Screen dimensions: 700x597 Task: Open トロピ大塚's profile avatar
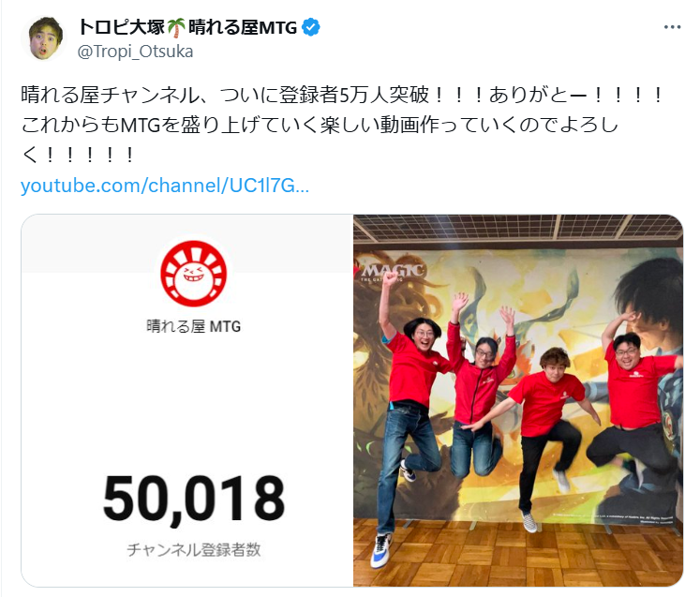[x=44, y=38]
